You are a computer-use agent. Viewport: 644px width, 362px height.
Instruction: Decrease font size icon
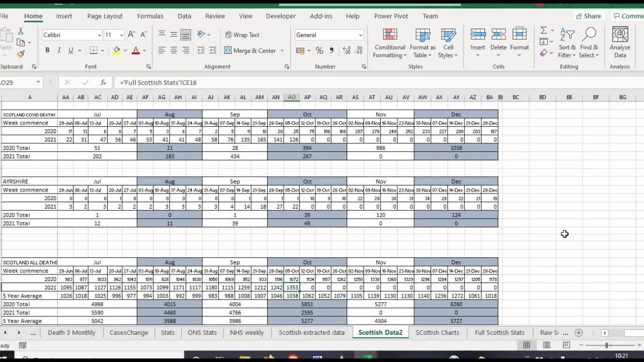pyautogui.click(x=143, y=35)
